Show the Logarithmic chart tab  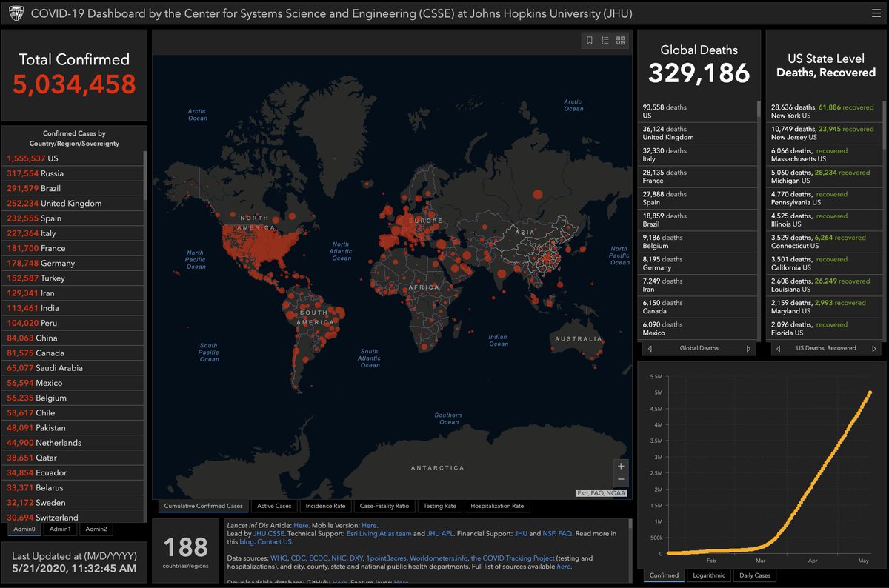point(708,575)
